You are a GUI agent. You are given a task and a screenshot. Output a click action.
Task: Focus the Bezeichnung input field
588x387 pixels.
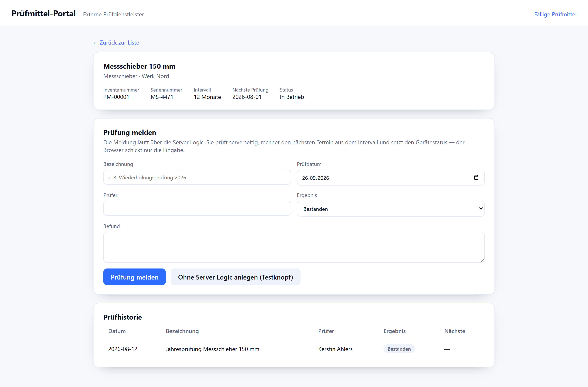(x=197, y=177)
